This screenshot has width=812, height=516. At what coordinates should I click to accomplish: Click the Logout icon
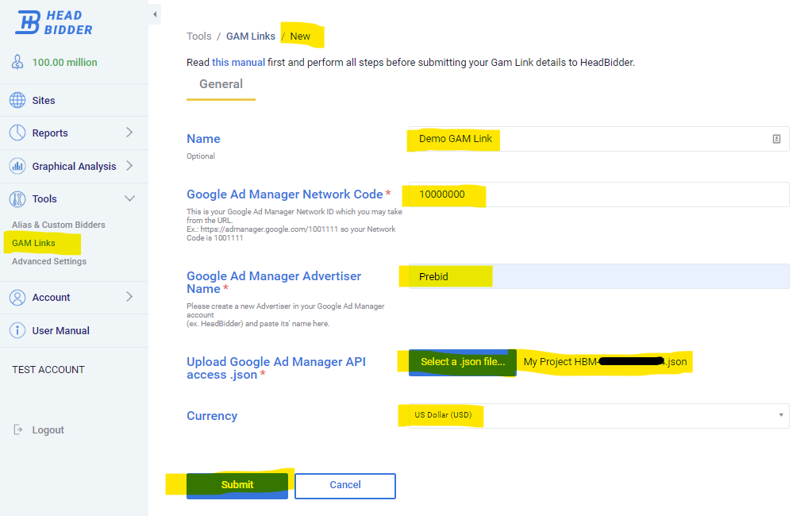pos(18,430)
